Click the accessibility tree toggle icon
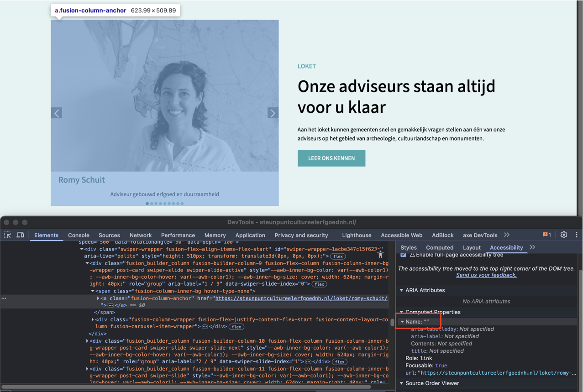The width and height of the screenshot is (583, 392). [380, 255]
